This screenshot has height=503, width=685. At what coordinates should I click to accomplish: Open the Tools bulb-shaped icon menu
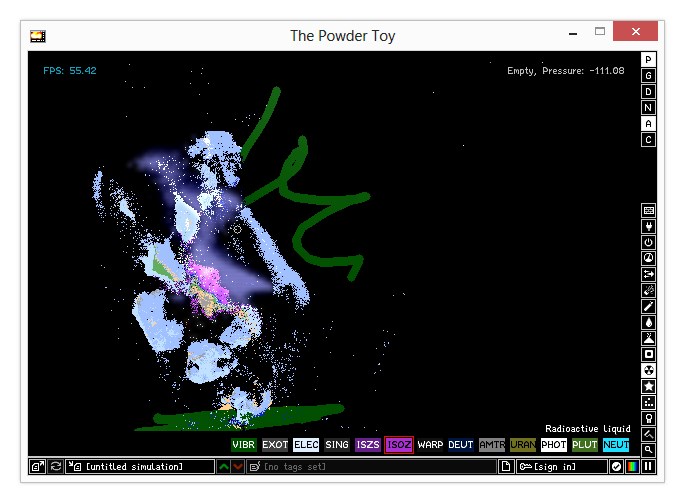tap(649, 418)
